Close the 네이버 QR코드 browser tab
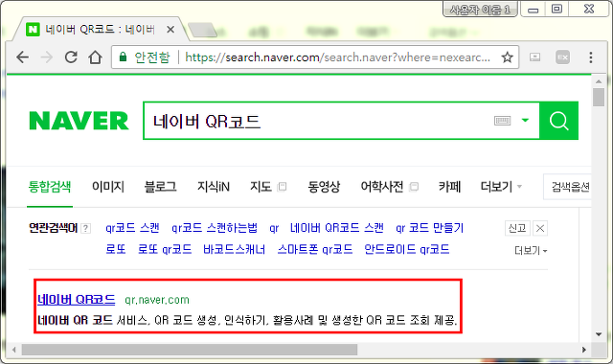This screenshot has width=613, height=364. tap(170, 30)
